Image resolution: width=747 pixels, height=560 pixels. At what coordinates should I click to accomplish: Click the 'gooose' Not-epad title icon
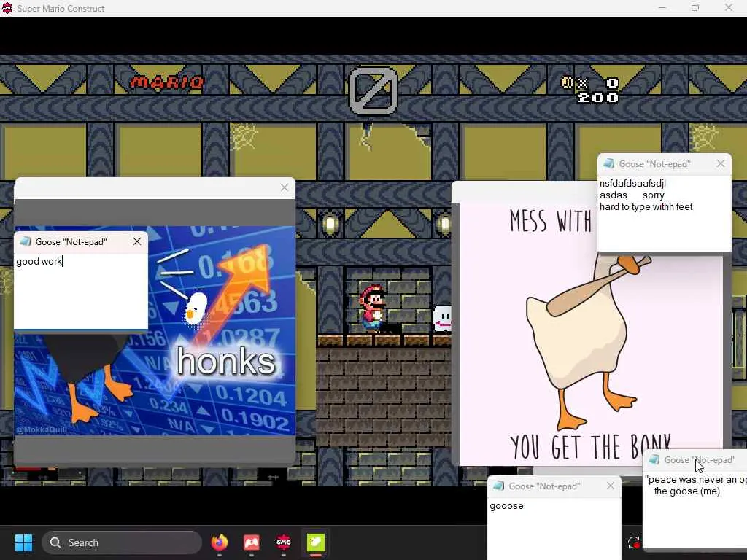click(498, 486)
